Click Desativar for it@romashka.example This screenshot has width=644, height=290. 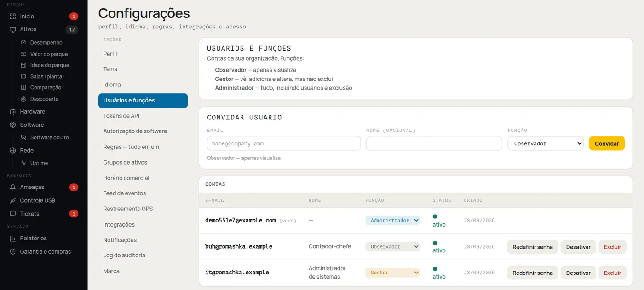pos(578,273)
